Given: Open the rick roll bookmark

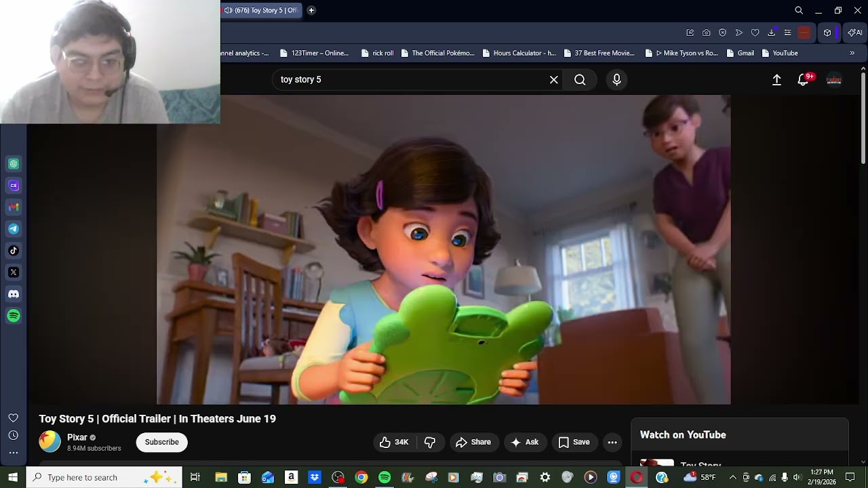Looking at the screenshot, I should tap(377, 53).
